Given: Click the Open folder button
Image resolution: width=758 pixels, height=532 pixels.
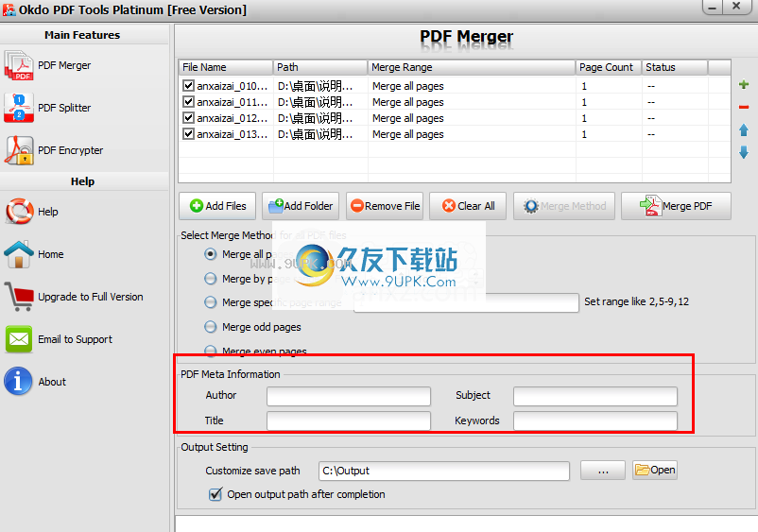Looking at the screenshot, I should click(655, 471).
